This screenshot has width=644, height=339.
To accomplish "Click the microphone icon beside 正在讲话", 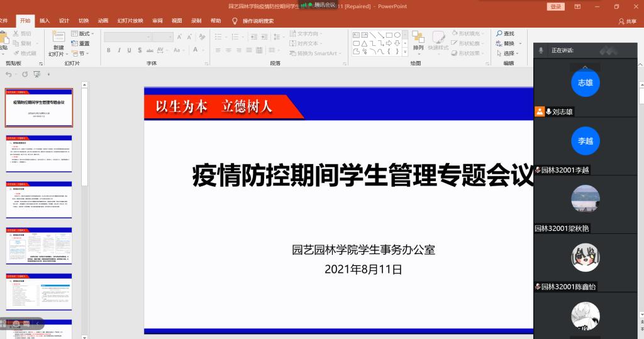I will tap(541, 50).
